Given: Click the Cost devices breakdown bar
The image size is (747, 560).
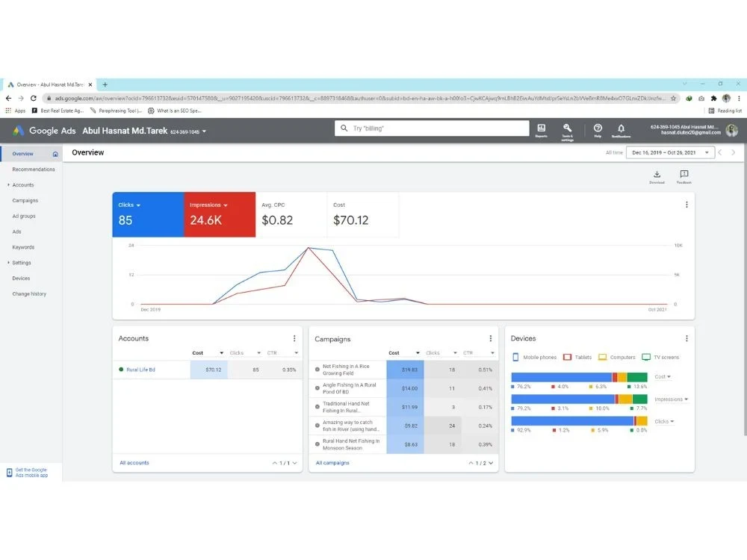Looking at the screenshot, I should click(579, 377).
